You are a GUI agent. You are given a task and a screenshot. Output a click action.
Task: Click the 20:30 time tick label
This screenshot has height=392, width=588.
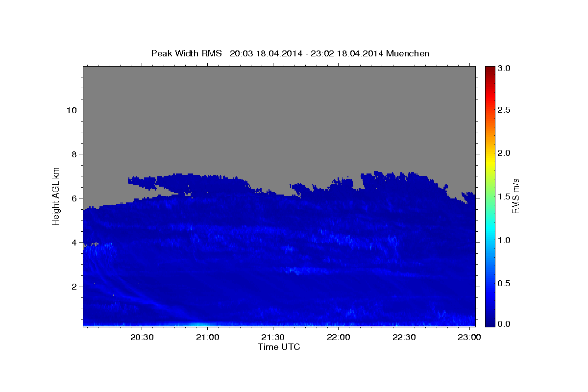(142, 338)
